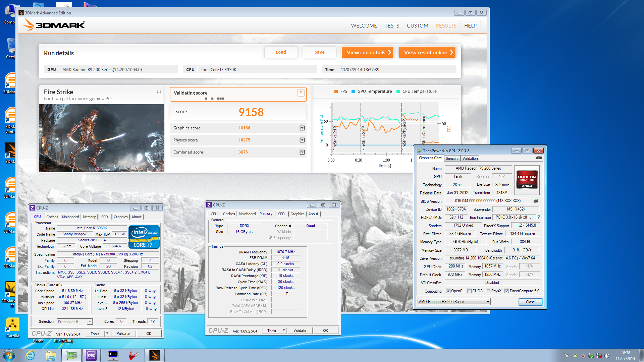Click the network status tray icon
The width and height of the screenshot is (644, 362).
pos(599,356)
